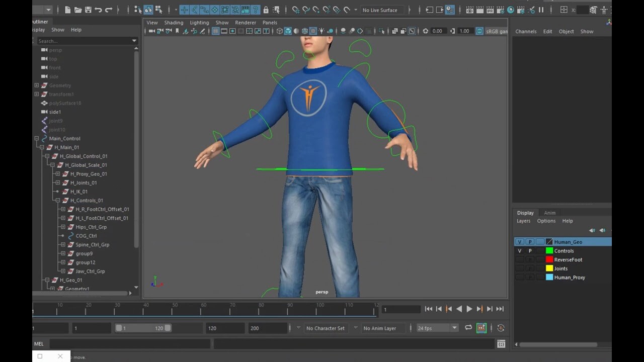The height and width of the screenshot is (362, 644).
Task: Switch to the Anim layer tab
Action: tap(549, 213)
